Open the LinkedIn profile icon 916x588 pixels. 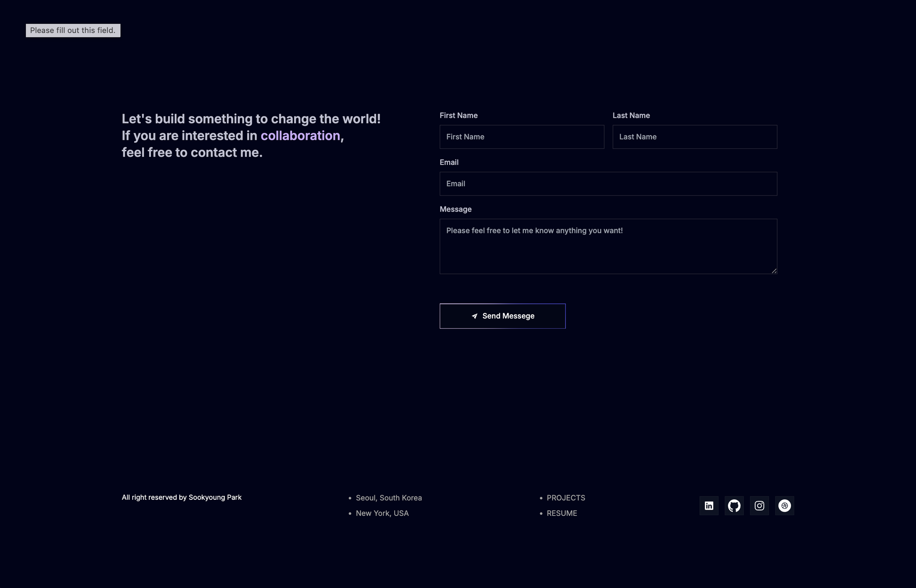[x=709, y=506]
